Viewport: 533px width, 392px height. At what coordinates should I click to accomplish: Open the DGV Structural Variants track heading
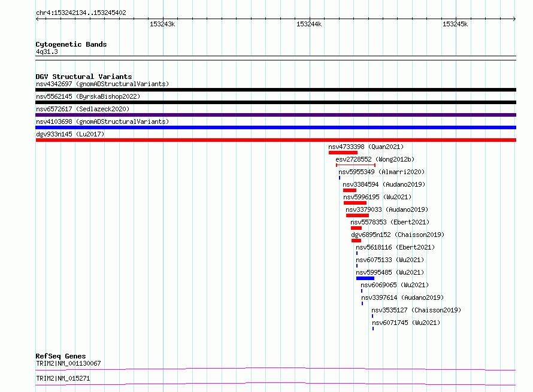(84, 77)
